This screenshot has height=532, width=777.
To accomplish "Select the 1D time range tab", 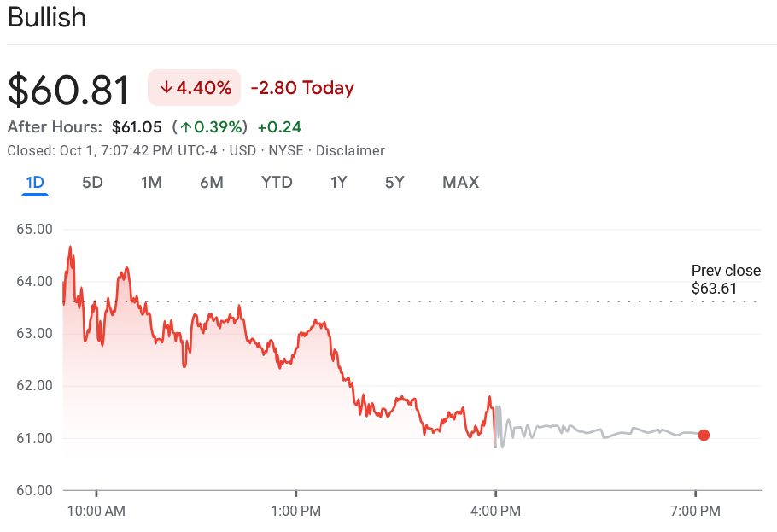I will pos(35,182).
